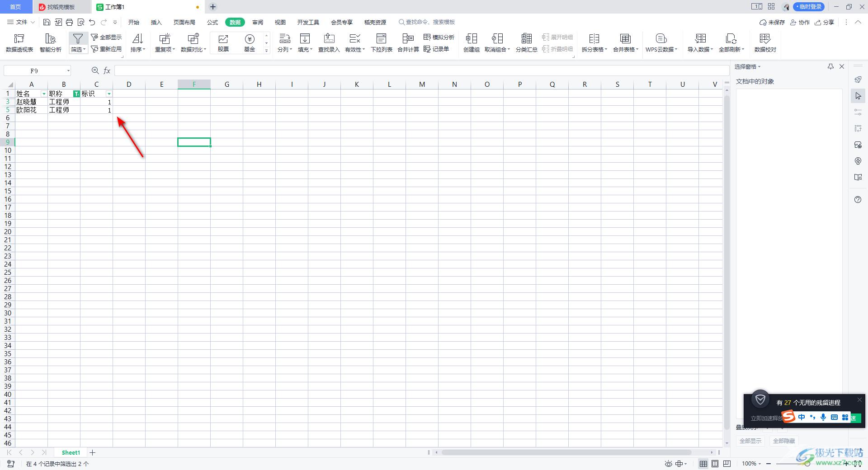Toggle the eye protection mode icon
868x470 pixels.
click(x=669, y=464)
